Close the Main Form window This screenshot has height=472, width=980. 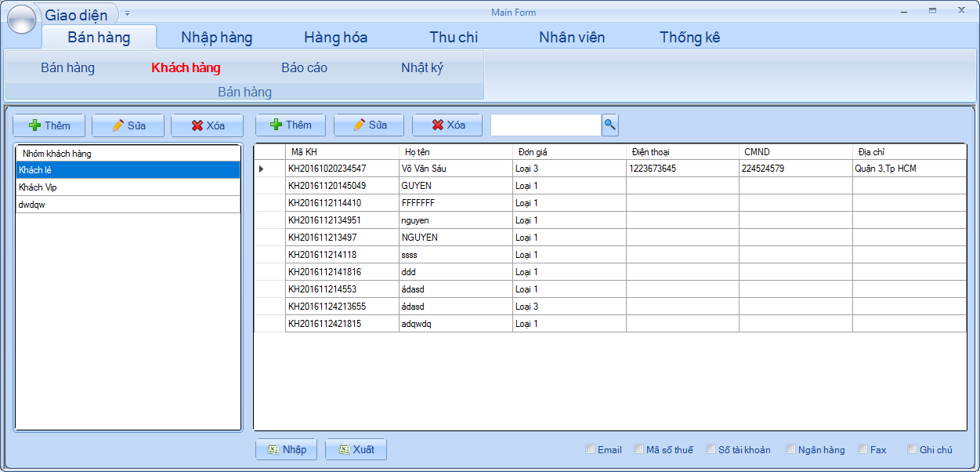961,10
